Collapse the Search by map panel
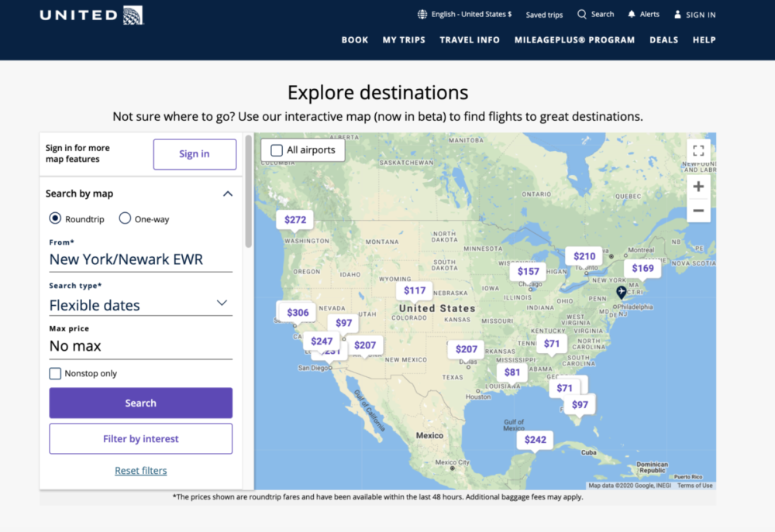775x532 pixels. [x=228, y=194]
